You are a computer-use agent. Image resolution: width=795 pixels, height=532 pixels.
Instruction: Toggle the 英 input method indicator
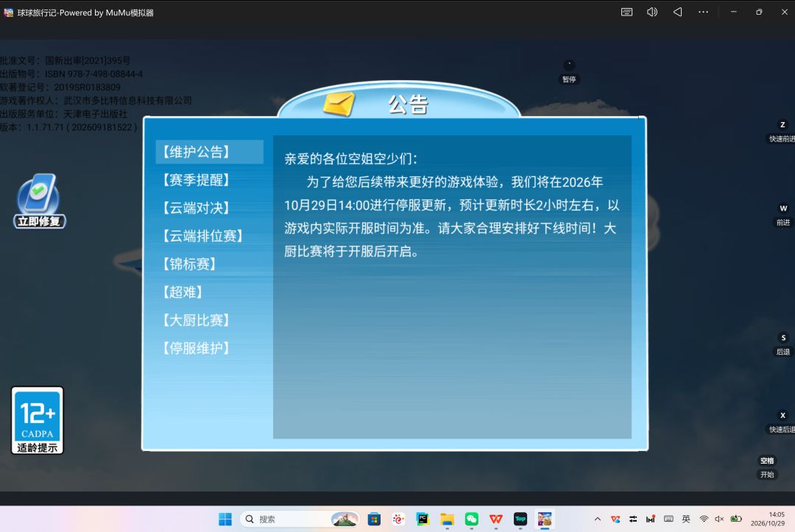(x=686, y=519)
